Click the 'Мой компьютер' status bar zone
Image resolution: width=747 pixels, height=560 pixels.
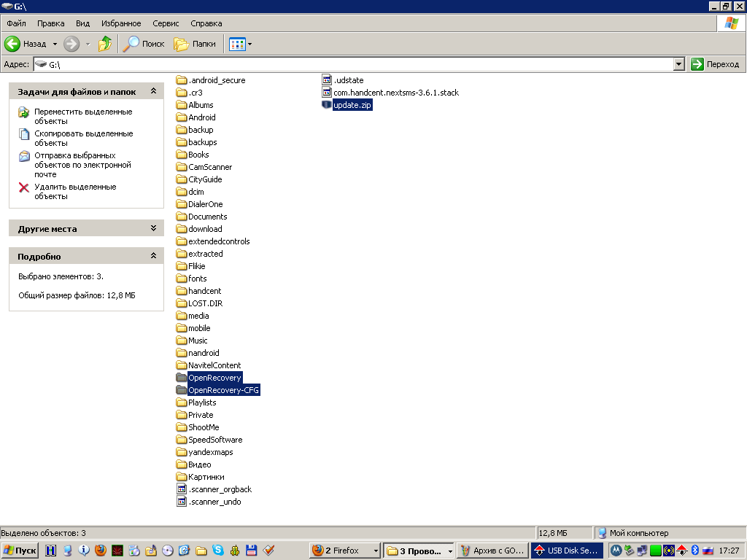coord(669,533)
